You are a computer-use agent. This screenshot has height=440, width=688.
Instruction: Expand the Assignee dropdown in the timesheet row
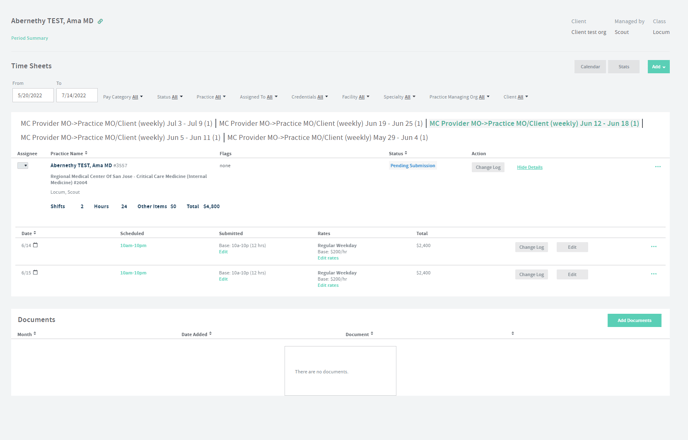(x=23, y=166)
